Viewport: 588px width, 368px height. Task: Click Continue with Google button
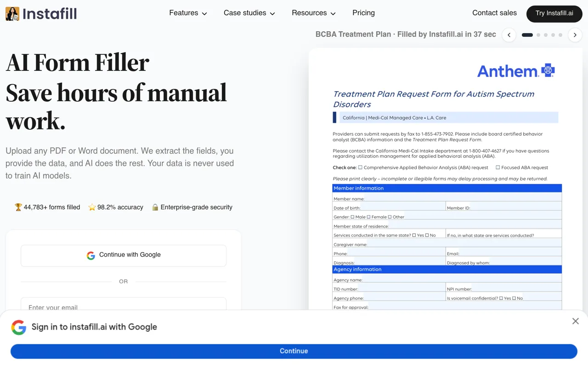click(x=124, y=255)
